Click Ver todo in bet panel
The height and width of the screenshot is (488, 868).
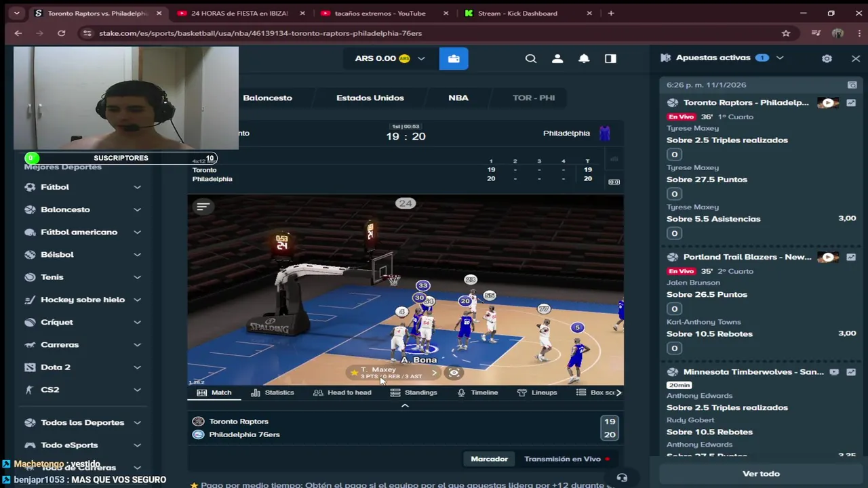click(761, 474)
